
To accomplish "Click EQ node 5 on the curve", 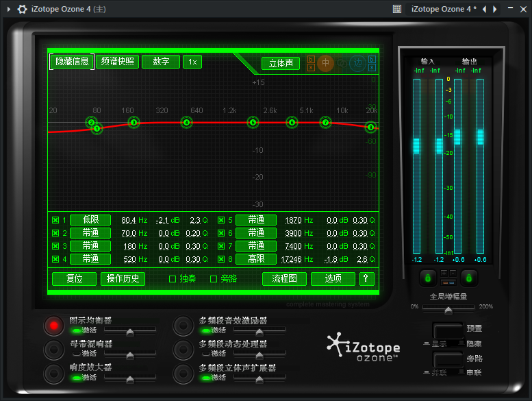I will click(x=253, y=122).
